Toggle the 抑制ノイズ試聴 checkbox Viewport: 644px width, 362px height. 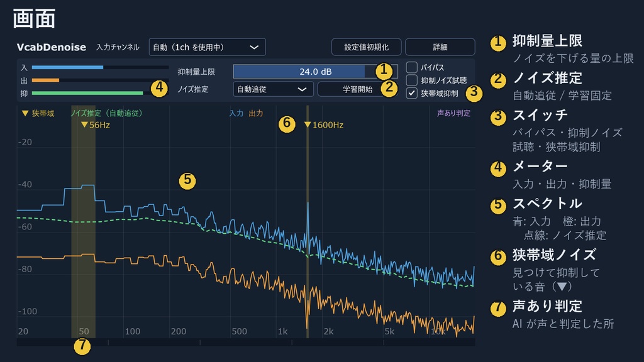[411, 80]
